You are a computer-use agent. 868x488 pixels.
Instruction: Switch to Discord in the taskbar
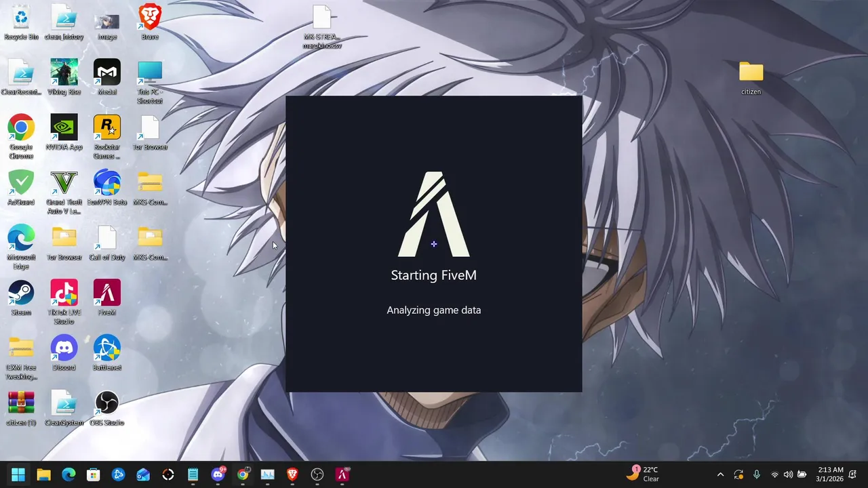(218, 474)
